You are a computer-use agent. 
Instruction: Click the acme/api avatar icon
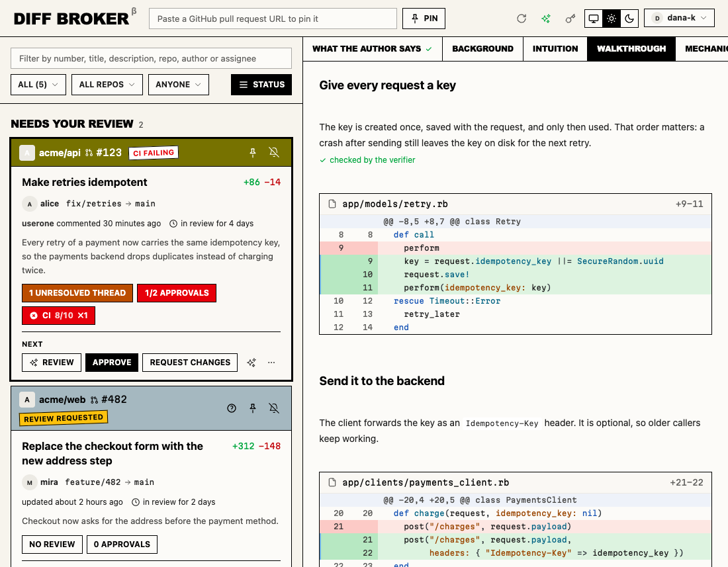[x=27, y=153]
